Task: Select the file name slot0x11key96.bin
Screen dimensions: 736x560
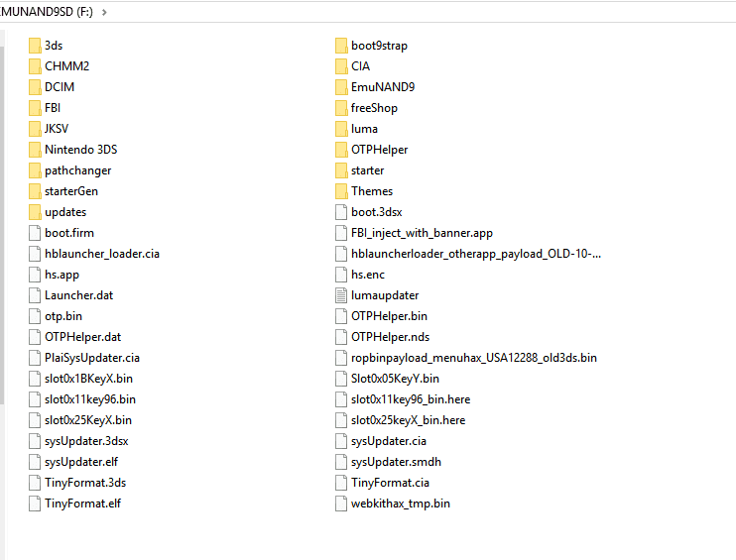Action: (90, 399)
